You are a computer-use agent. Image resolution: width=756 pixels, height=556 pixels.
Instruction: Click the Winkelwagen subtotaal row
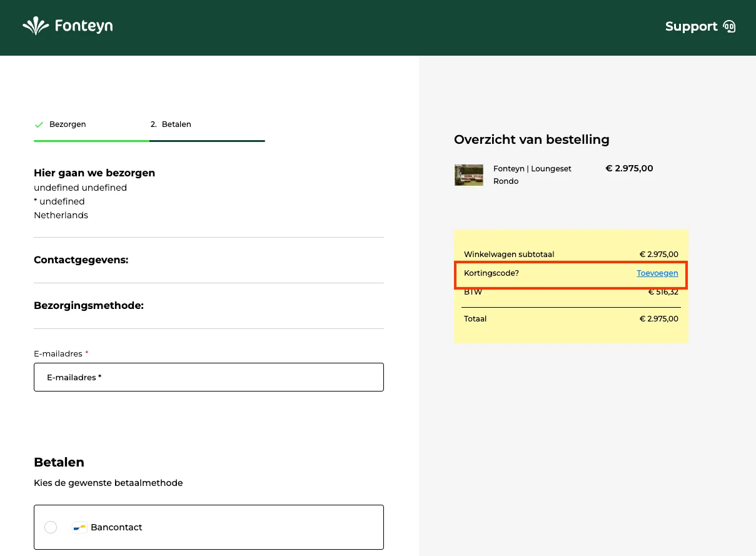tap(509, 254)
